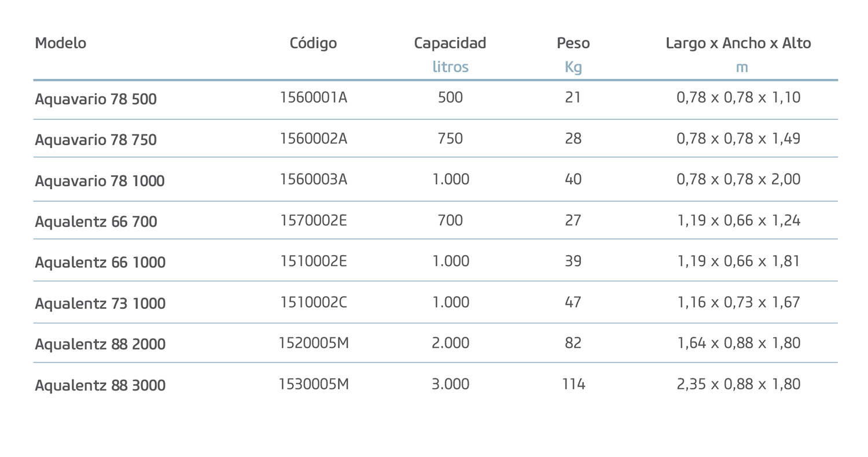The image size is (868, 457).
Task: Click the Aqualentz 66 700 model name
Action: (96, 222)
